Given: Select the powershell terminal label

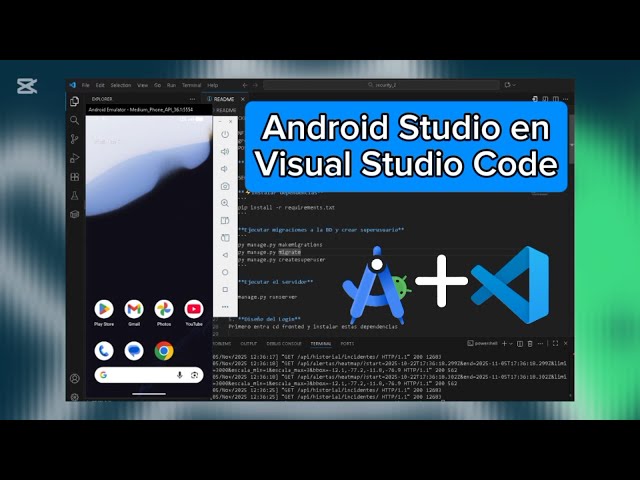Looking at the screenshot, I should [483, 344].
